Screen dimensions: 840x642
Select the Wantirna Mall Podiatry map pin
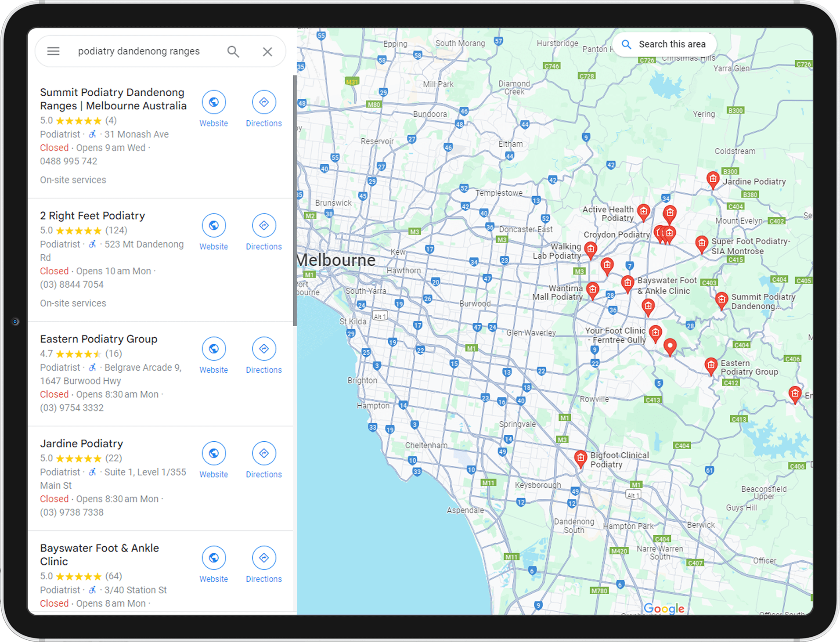(x=593, y=290)
